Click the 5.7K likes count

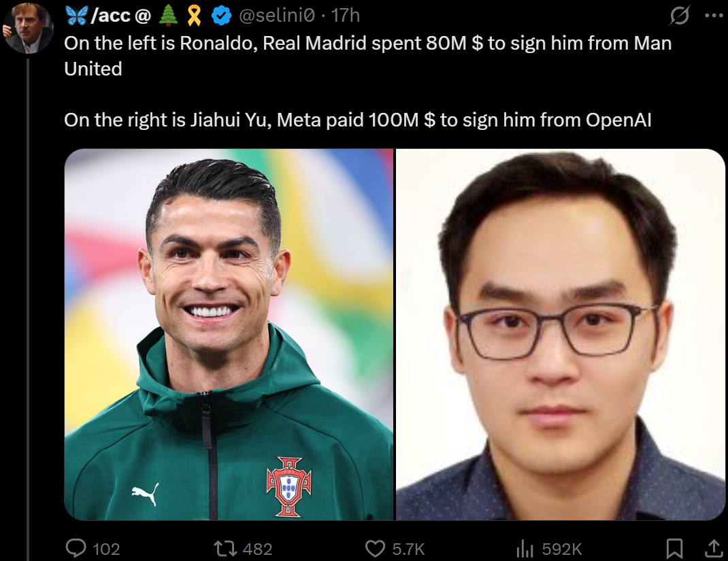(x=408, y=549)
